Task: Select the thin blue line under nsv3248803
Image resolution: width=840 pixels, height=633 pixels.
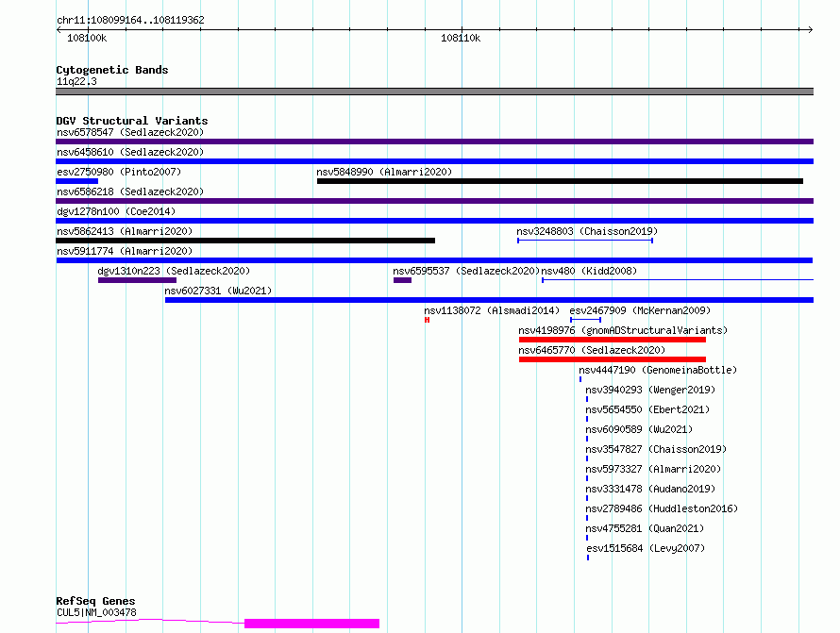Action: (x=585, y=241)
